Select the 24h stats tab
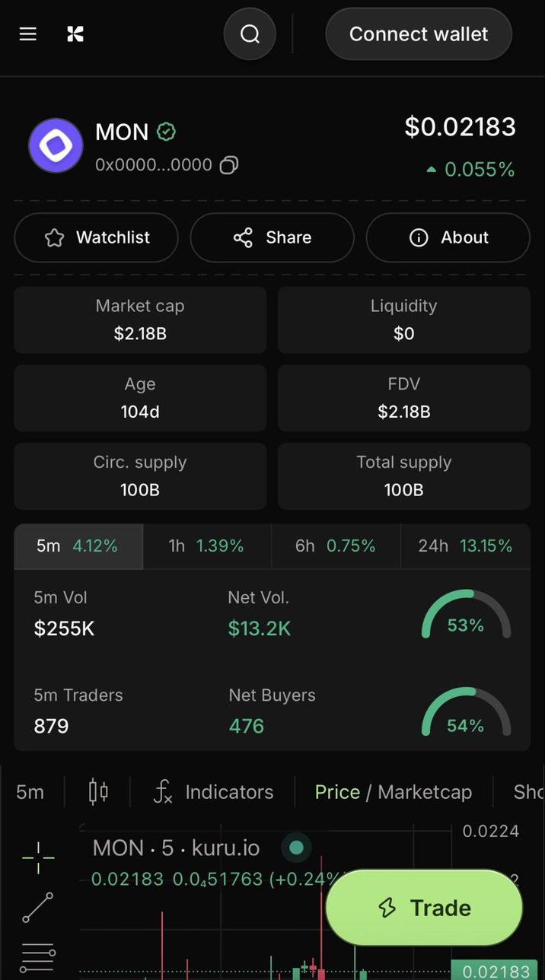Screen dimensions: 545x980 [465, 546]
